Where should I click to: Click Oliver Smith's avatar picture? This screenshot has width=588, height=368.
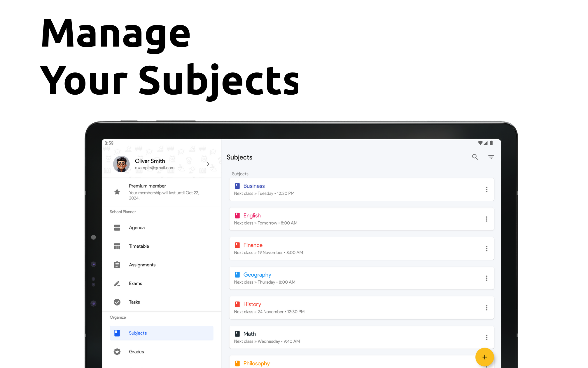click(121, 164)
